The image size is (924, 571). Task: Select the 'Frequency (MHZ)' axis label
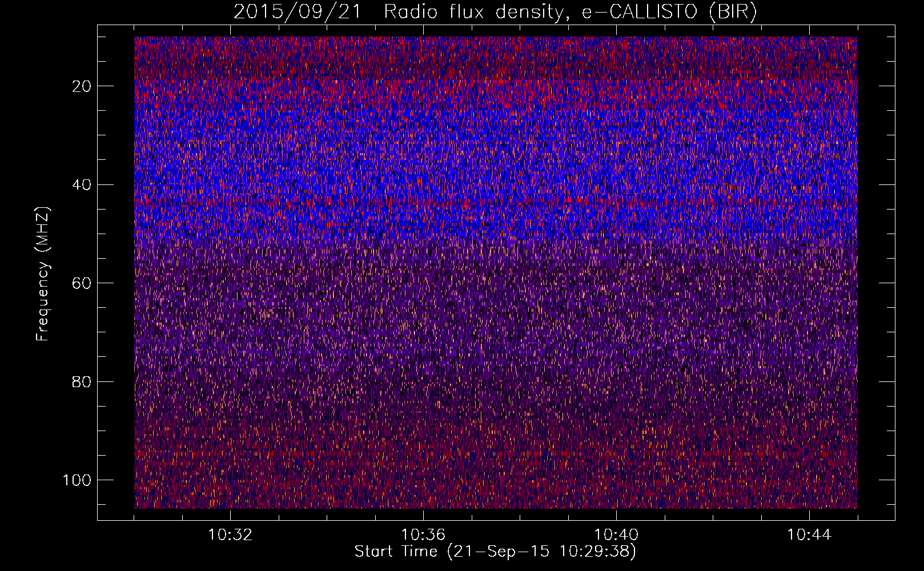pyautogui.click(x=43, y=274)
